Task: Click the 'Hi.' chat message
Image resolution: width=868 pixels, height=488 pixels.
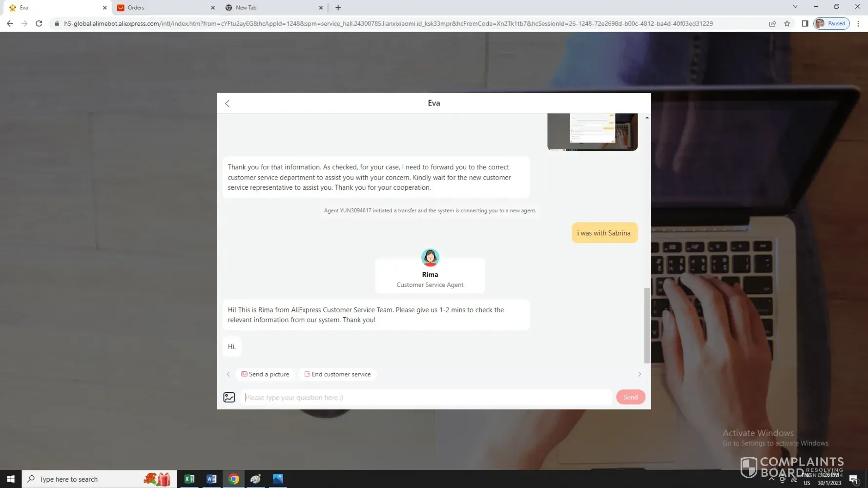Action: pyautogui.click(x=232, y=346)
